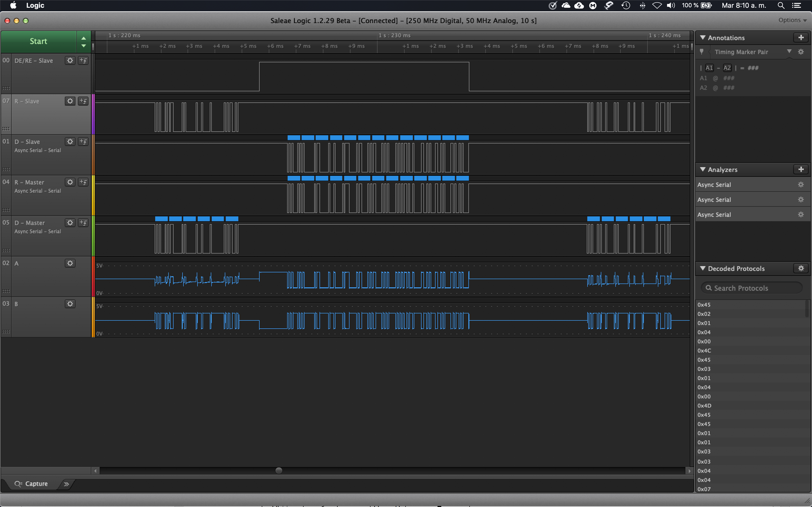
Task: Add a new annotation with plus button
Action: (x=801, y=38)
